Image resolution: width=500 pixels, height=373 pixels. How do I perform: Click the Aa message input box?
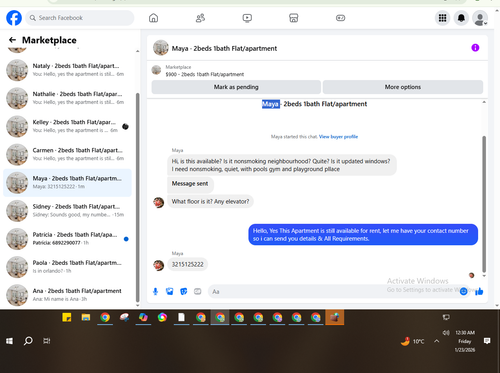333,292
